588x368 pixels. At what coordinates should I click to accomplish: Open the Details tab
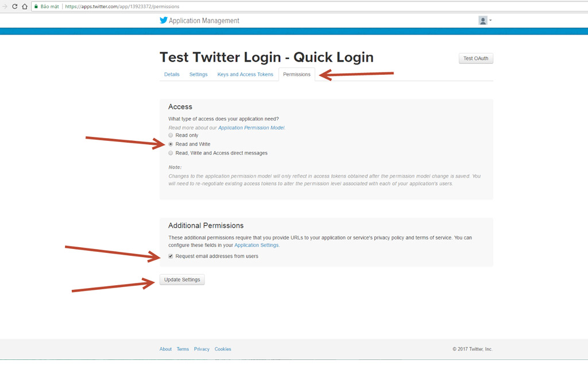click(x=172, y=74)
